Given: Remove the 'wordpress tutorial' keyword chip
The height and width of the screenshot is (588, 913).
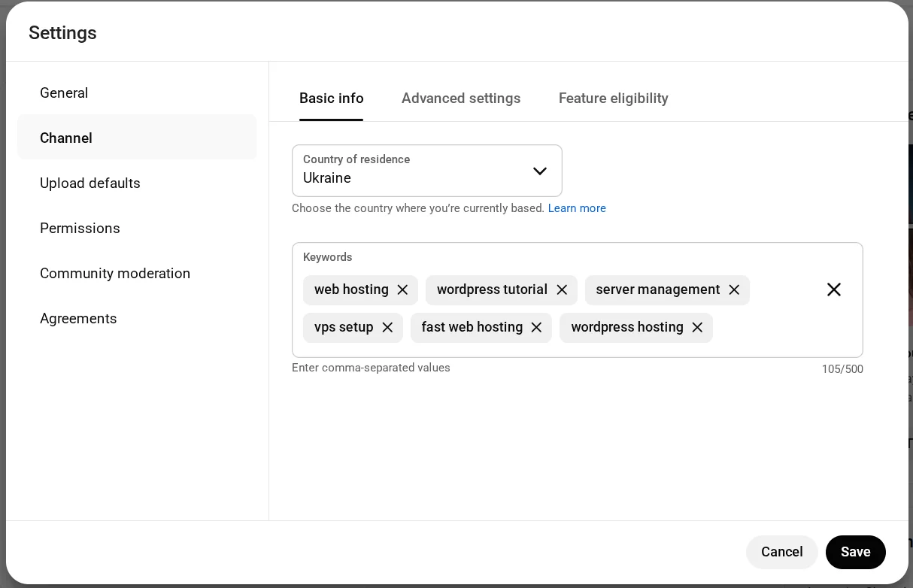Looking at the screenshot, I should (x=562, y=290).
